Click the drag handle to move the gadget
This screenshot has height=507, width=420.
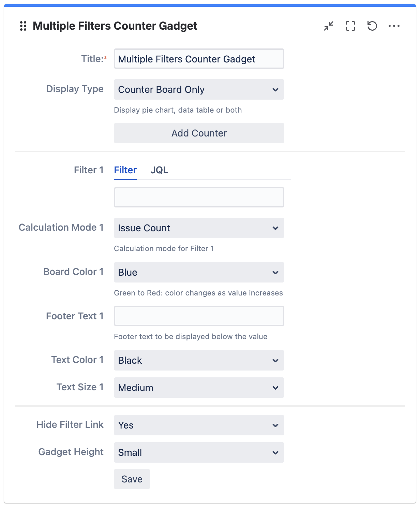pos(24,26)
